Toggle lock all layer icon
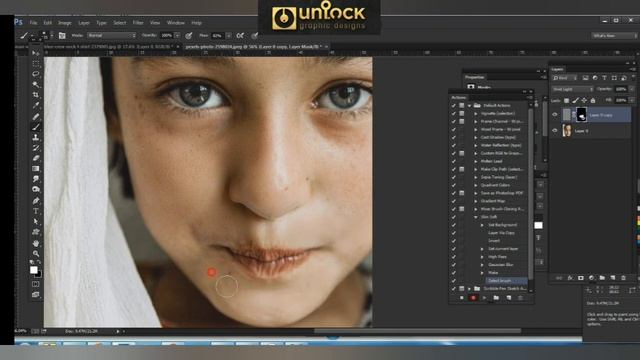Screen dimensions: 640x360 coord(593,100)
